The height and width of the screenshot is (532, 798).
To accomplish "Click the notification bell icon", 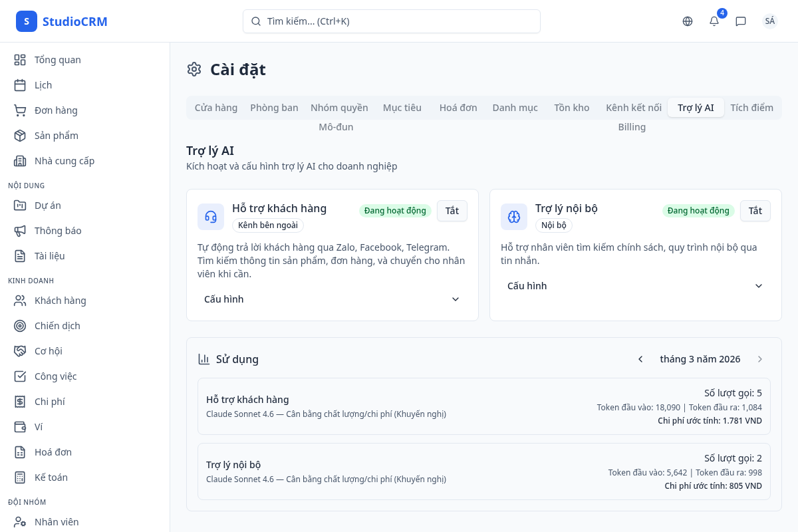I will point(714,21).
